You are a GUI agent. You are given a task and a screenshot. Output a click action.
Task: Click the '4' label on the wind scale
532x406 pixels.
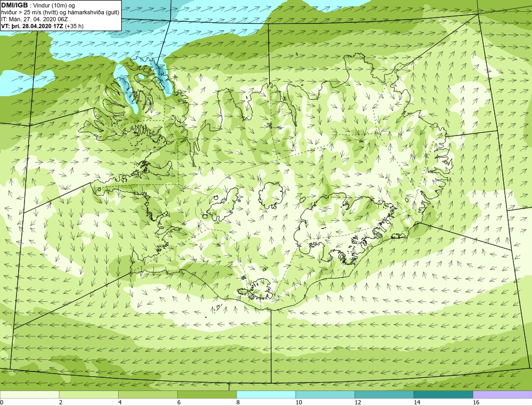tap(120, 402)
